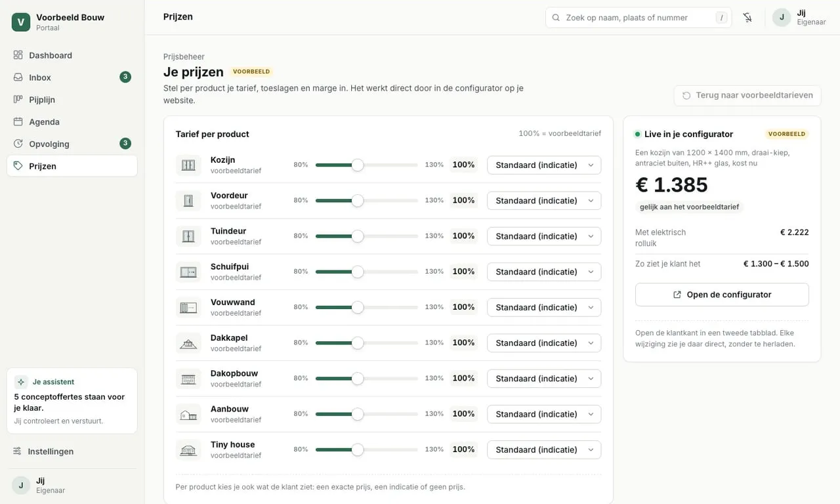Image resolution: width=840 pixels, height=504 pixels.
Task: Open the Opvolging sidebar item
Action: point(72,144)
